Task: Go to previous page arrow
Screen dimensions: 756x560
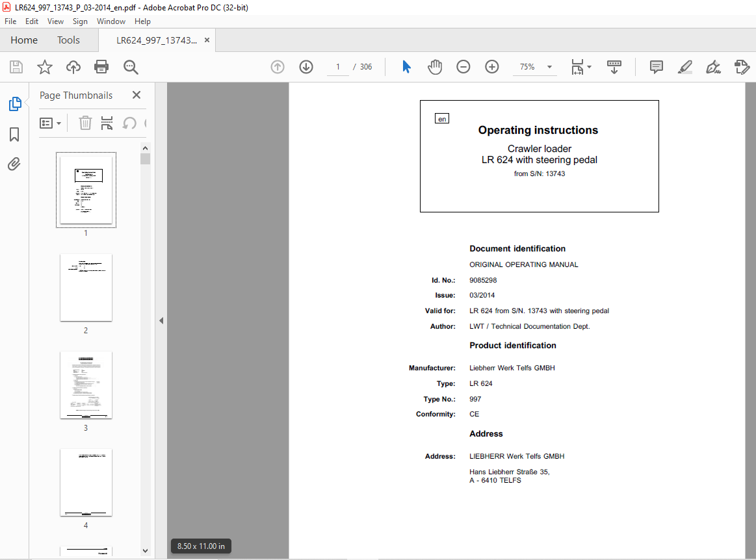Action: click(277, 67)
